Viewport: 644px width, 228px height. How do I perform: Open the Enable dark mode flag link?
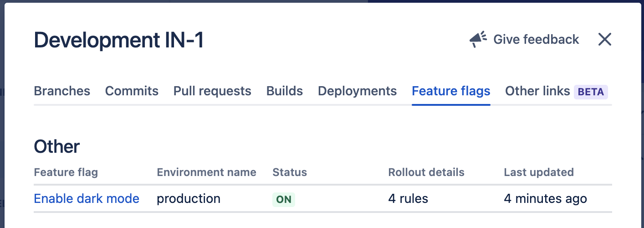coord(87,199)
